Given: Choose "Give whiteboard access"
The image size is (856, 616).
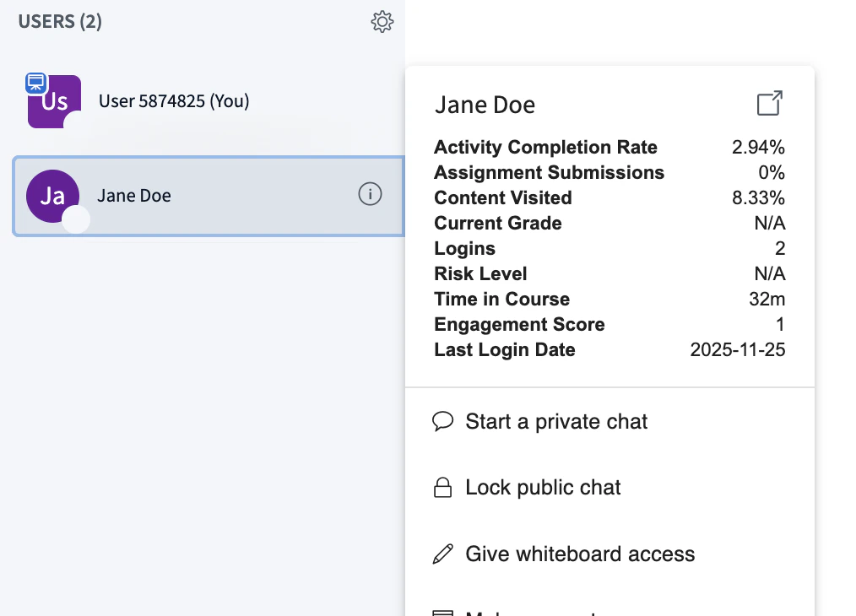Looking at the screenshot, I should [579, 554].
